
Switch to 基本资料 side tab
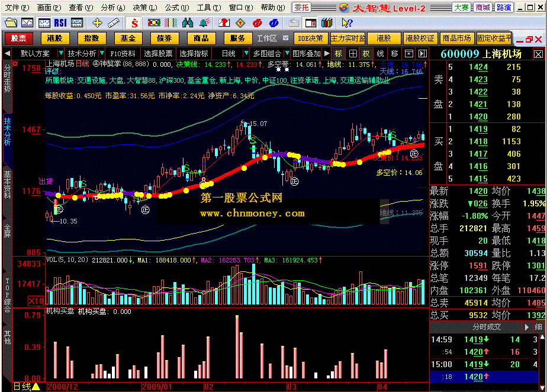point(7,184)
